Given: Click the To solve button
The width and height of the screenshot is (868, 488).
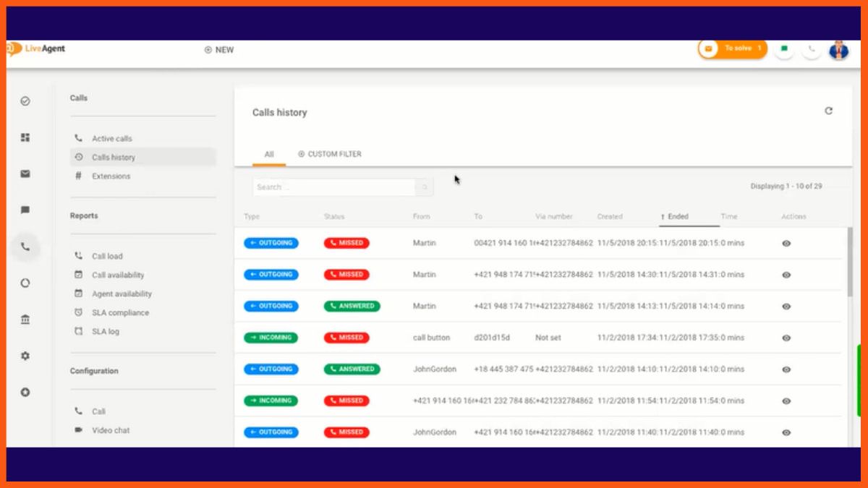Looking at the screenshot, I should [x=733, y=48].
